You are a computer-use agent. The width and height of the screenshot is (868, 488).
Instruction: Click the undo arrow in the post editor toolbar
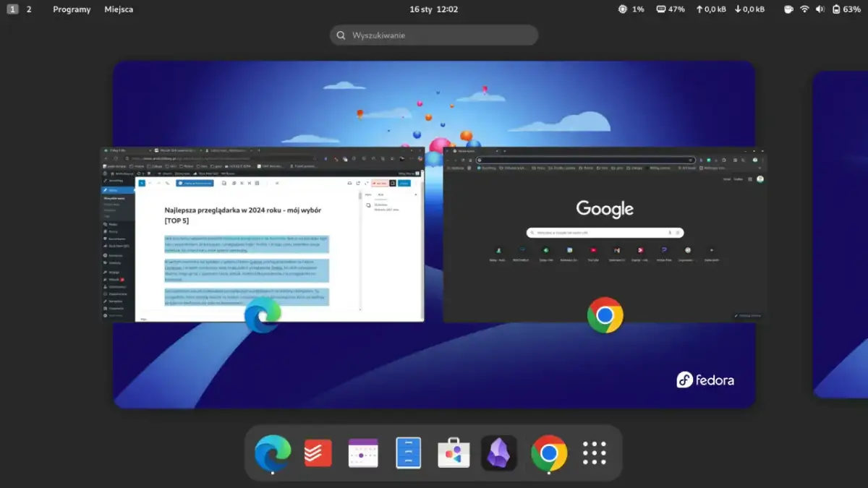(151, 184)
